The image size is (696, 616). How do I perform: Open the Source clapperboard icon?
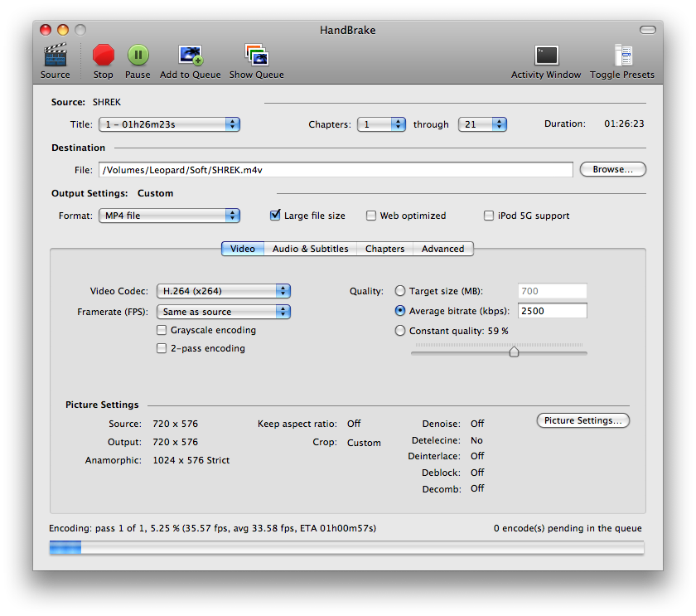[55, 55]
